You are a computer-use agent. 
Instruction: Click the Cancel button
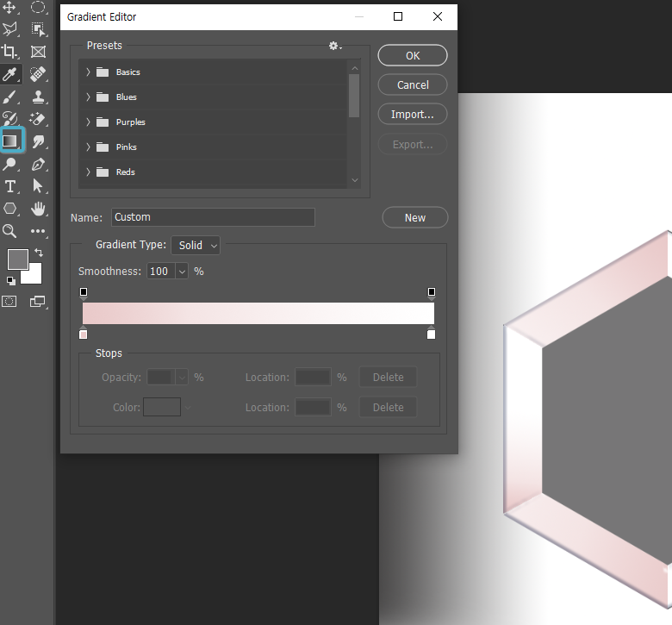coord(413,85)
